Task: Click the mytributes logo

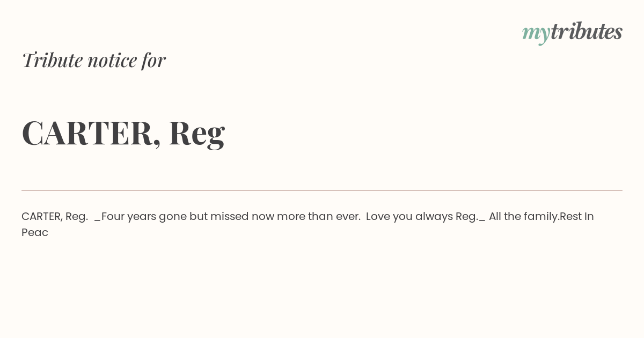Action: pyautogui.click(x=572, y=33)
